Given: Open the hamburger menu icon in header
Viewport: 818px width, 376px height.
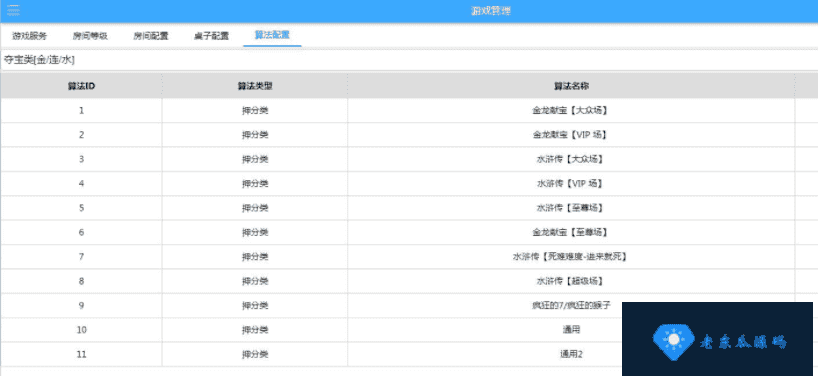Looking at the screenshot, I should 14,10.
